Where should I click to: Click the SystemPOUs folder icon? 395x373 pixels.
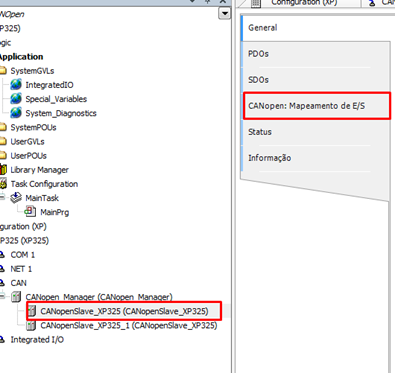pos(3,127)
